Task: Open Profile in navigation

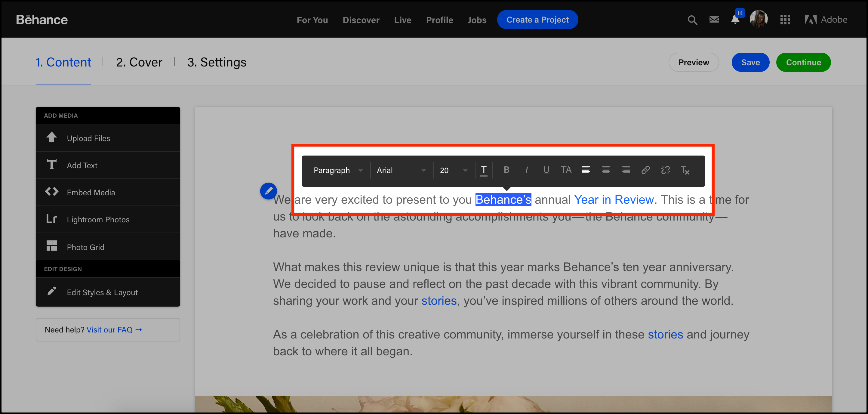Action: (439, 20)
